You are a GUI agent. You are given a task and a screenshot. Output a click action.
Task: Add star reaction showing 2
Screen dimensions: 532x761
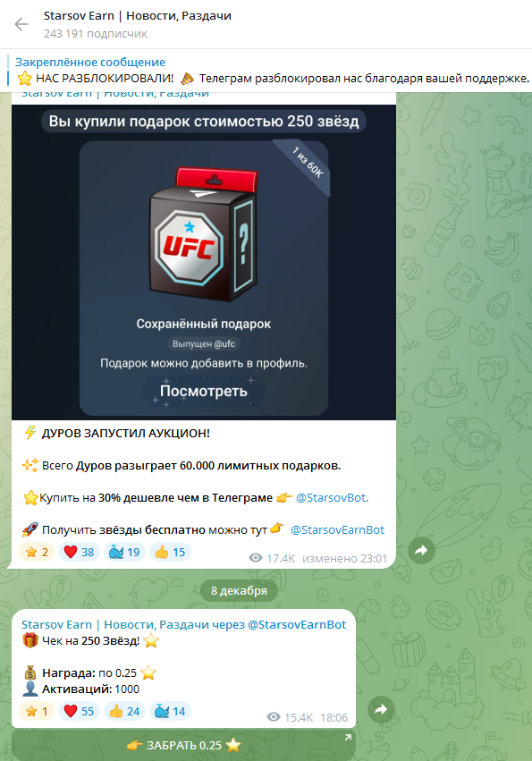coord(37,552)
